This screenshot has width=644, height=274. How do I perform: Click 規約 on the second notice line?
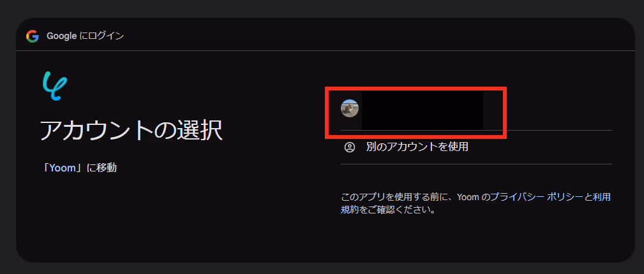click(350, 210)
